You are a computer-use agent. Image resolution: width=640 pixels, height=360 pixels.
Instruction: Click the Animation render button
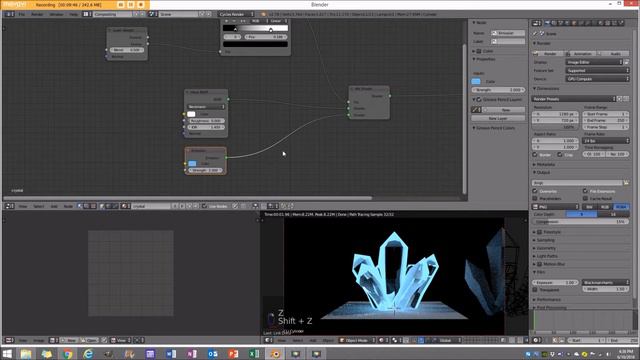(x=580, y=53)
